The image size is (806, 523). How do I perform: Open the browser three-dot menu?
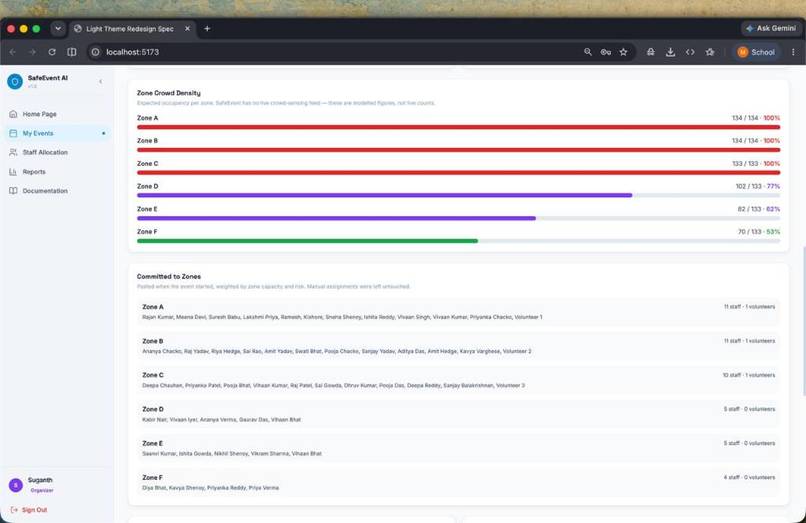793,52
